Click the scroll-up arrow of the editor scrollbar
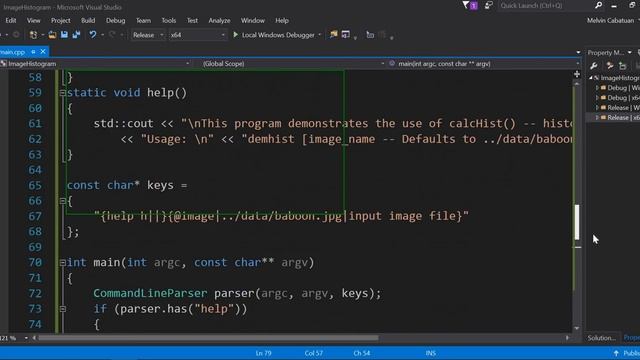The height and width of the screenshot is (360, 640). pos(577,84)
